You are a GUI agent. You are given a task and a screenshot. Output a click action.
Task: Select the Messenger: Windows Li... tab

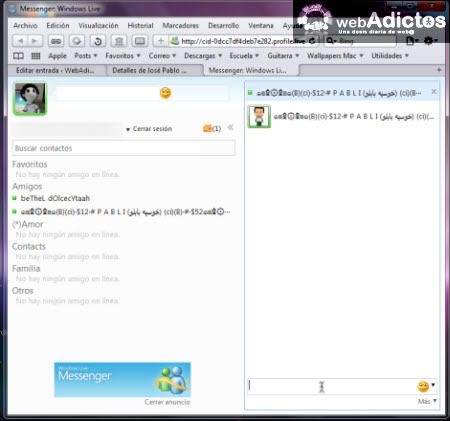(251, 70)
